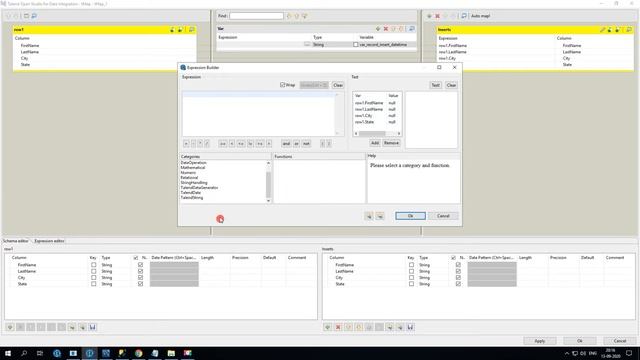Open Google Chrome from the taskbar
The height and width of the screenshot is (360, 640).
(x=138, y=353)
